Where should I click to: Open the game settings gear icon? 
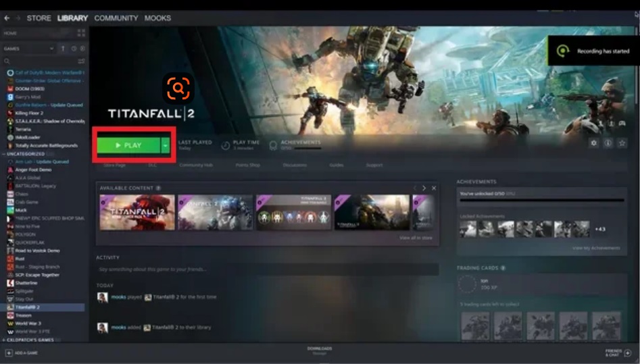(593, 143)
